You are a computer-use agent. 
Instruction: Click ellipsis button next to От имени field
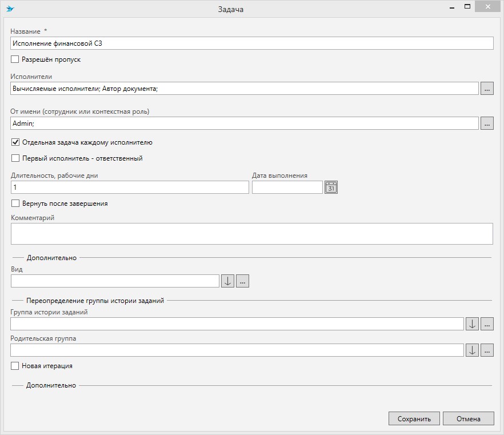(x=486, y=123)
